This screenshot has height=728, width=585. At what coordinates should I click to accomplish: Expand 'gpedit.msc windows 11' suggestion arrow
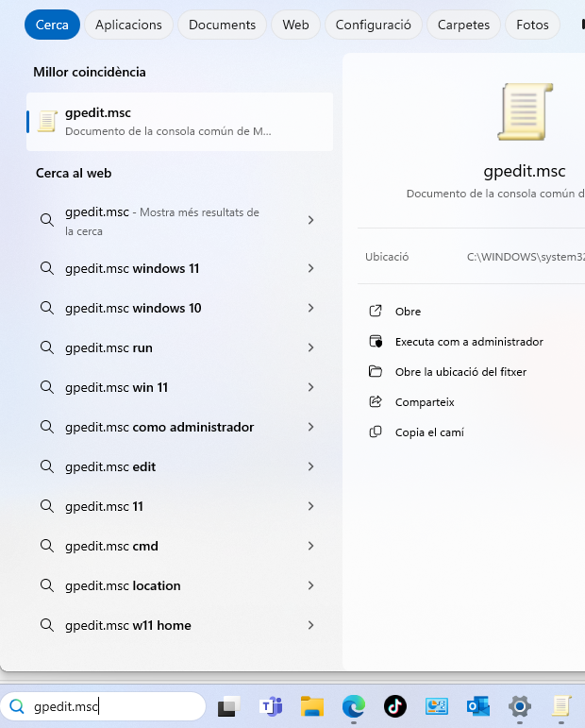click(310, 268)
